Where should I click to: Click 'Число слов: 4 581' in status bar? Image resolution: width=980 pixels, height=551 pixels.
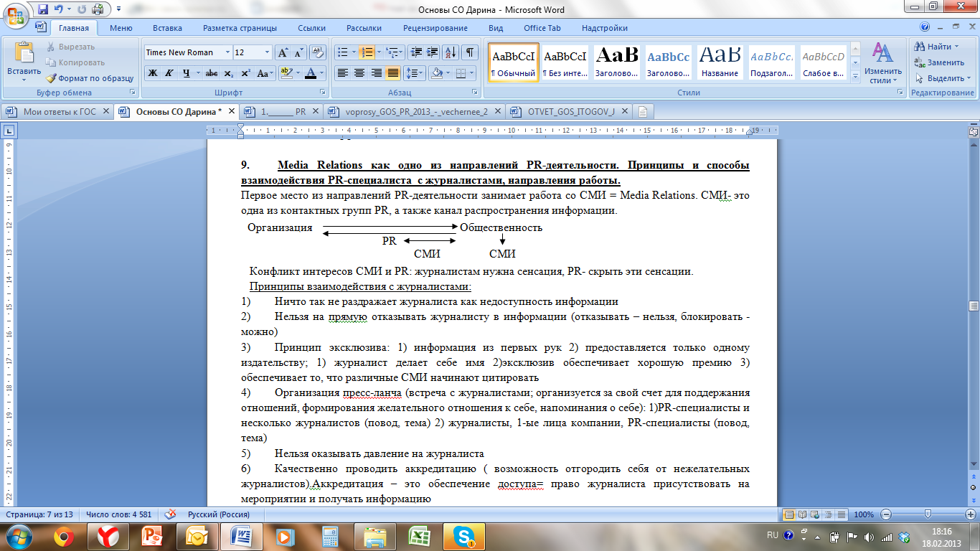click(118, 514)
